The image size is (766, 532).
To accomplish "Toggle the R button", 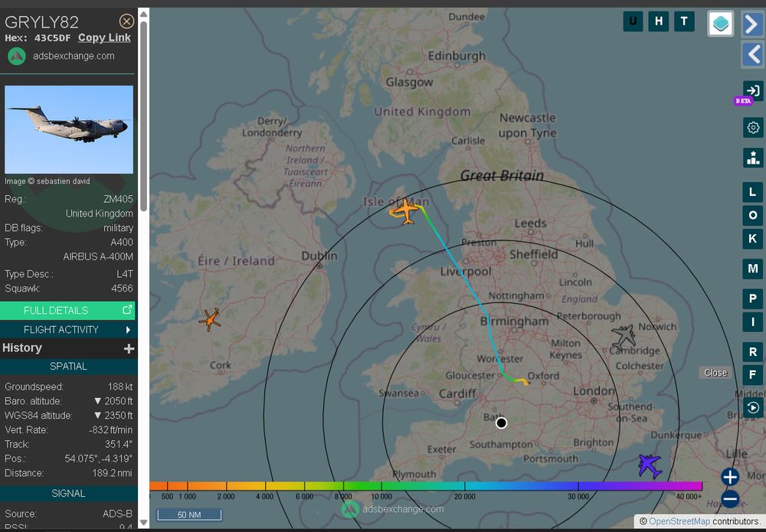I will click(x=753, y=352).
